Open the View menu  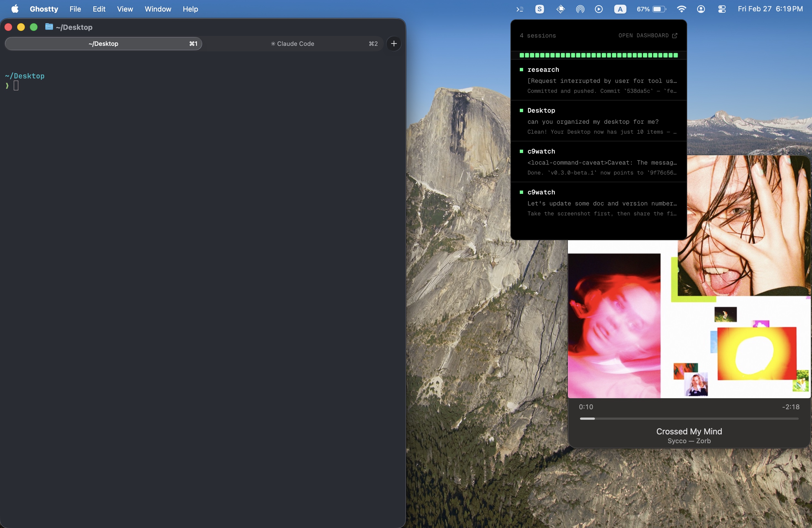tap(125, 9)
